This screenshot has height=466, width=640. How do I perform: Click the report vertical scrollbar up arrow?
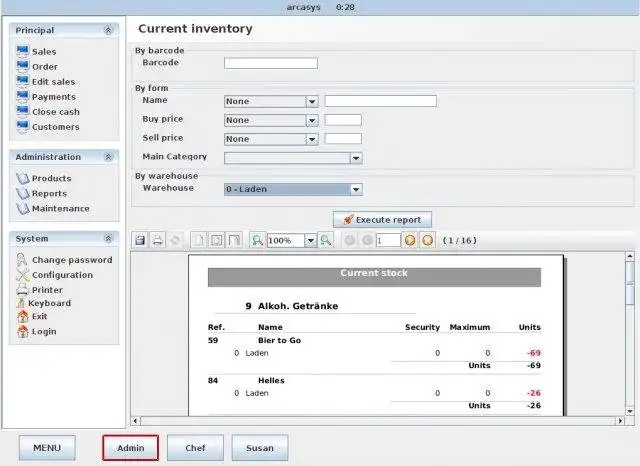point(630,256)
